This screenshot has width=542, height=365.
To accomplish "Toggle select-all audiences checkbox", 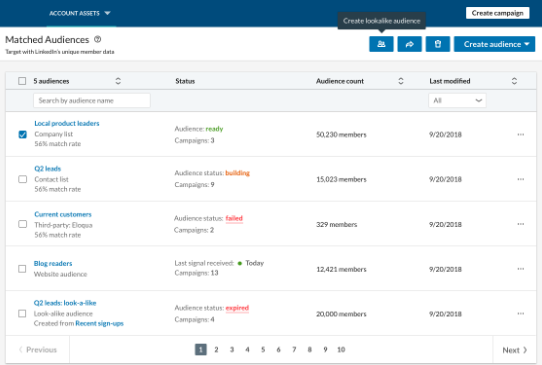I will [22, 81].
